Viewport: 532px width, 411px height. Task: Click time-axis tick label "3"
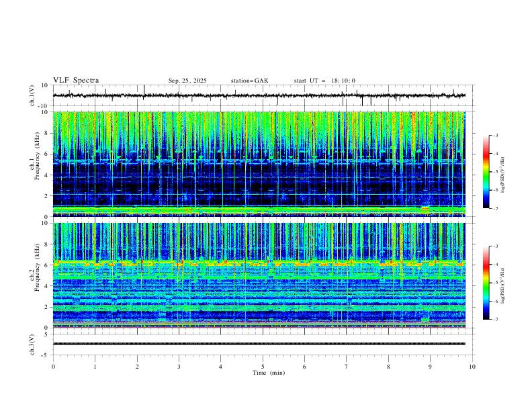179,367
